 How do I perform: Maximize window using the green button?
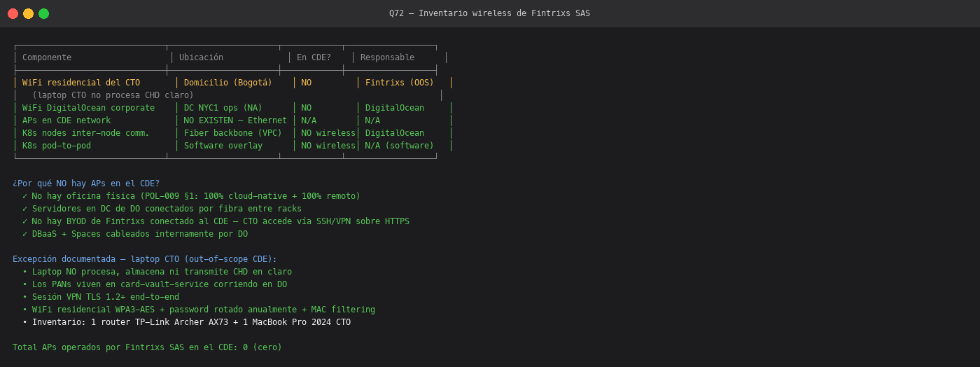[x=43, y=13]
